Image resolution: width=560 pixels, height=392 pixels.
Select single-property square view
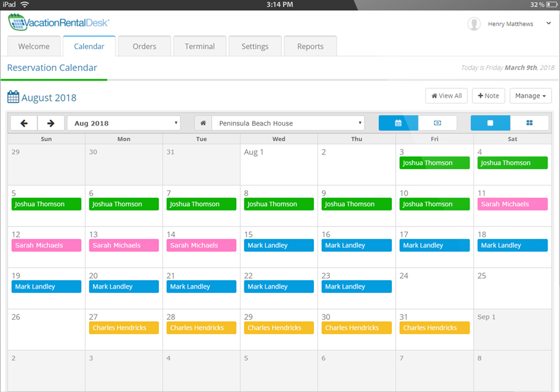[x=490, y=123]
